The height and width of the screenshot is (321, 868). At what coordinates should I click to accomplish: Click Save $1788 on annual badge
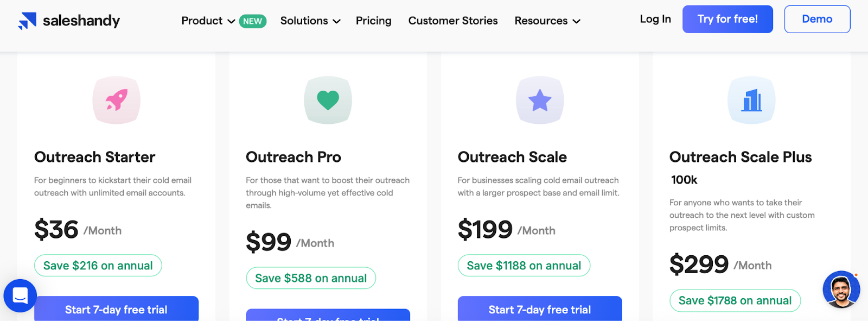735,300
